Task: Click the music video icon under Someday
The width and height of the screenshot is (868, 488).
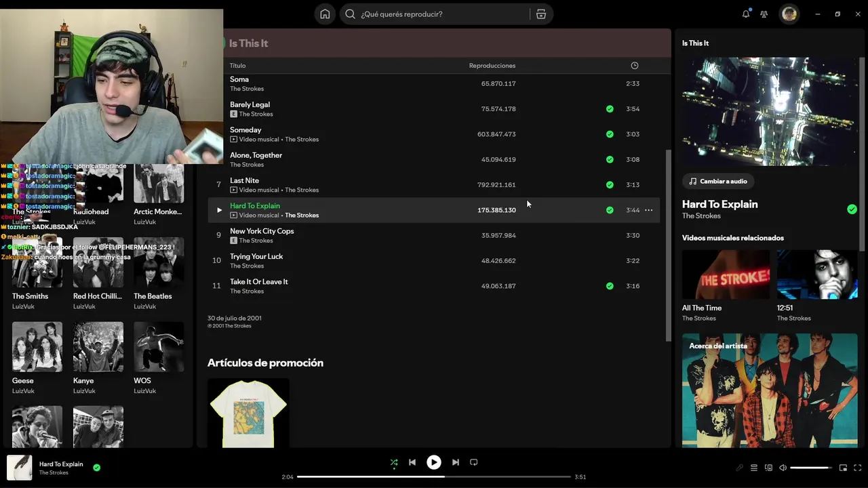Action: (233, 140)
